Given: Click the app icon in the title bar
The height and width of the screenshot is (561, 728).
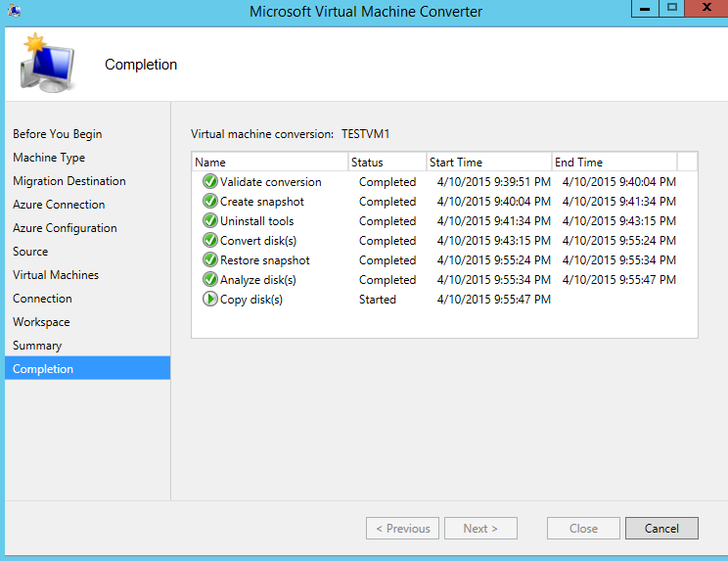Looking at the screenshot, I should pyautogui.click(x=14, y=10).
